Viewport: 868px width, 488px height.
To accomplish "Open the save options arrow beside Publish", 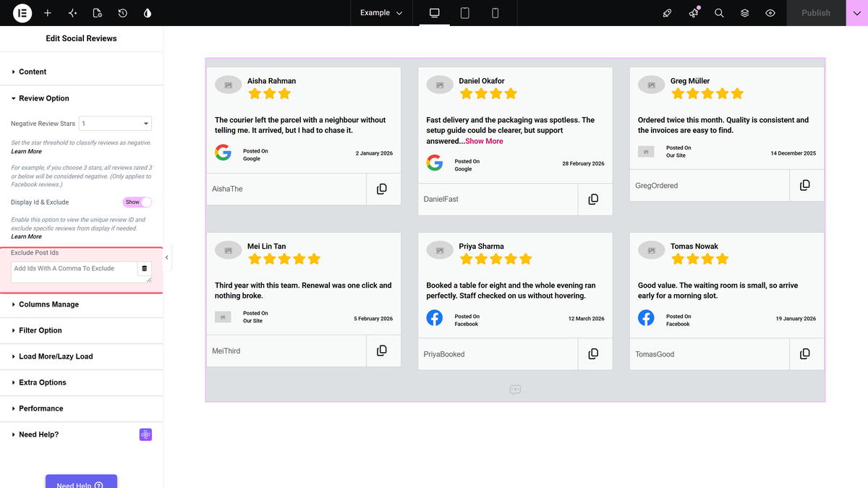I will (856, 13).
